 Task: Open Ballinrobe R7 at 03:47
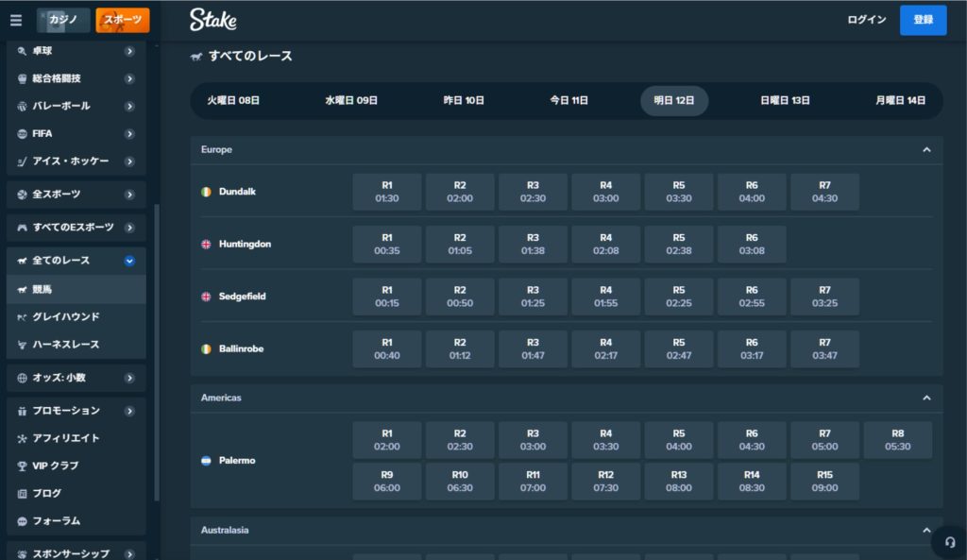(824, 349)
